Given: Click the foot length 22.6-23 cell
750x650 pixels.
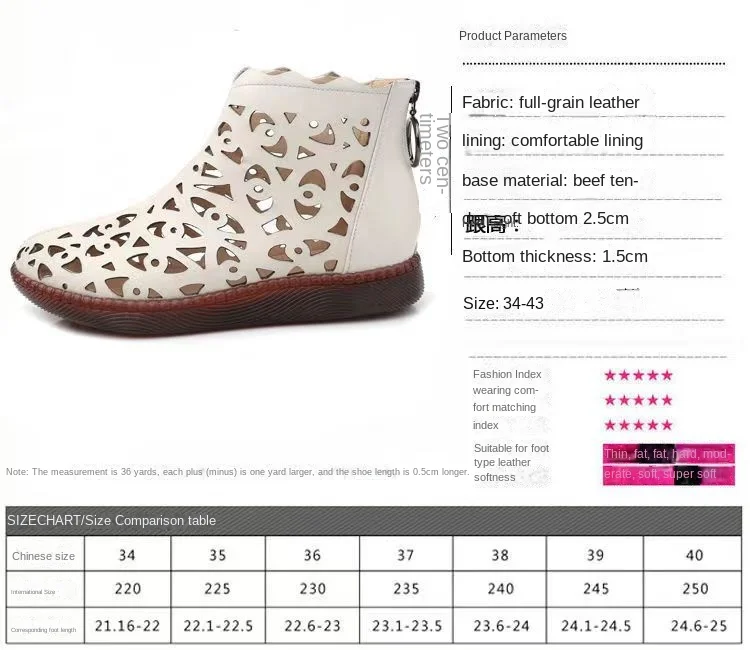Looking at the screenshot, I should [312, 627].
